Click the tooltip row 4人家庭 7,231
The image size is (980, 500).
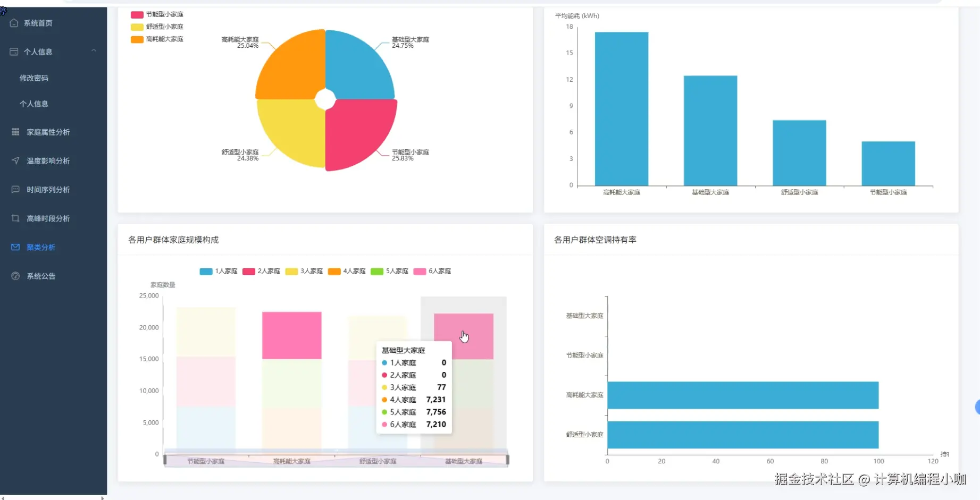(x=414, y=400)
